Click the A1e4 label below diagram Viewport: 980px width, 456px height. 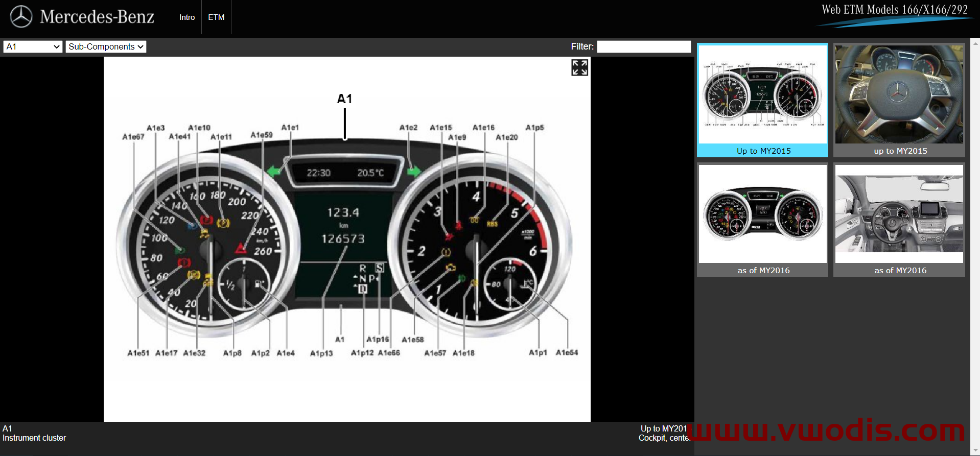tap(286, 353)
